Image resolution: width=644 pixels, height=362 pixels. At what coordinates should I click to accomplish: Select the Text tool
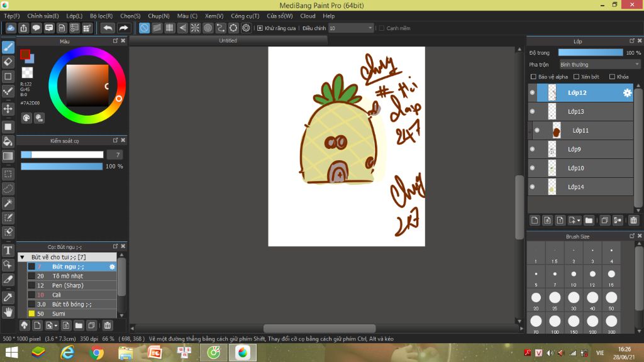(8, 250)
